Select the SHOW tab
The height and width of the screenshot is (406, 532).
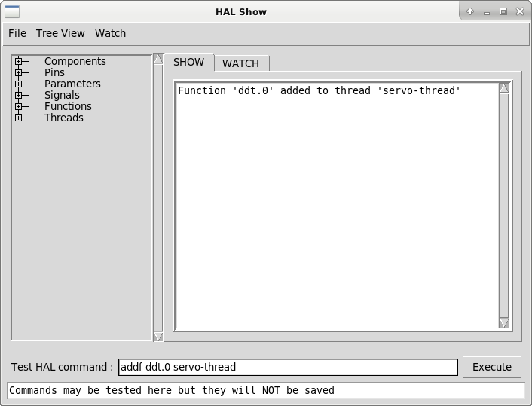coord(188,63)
